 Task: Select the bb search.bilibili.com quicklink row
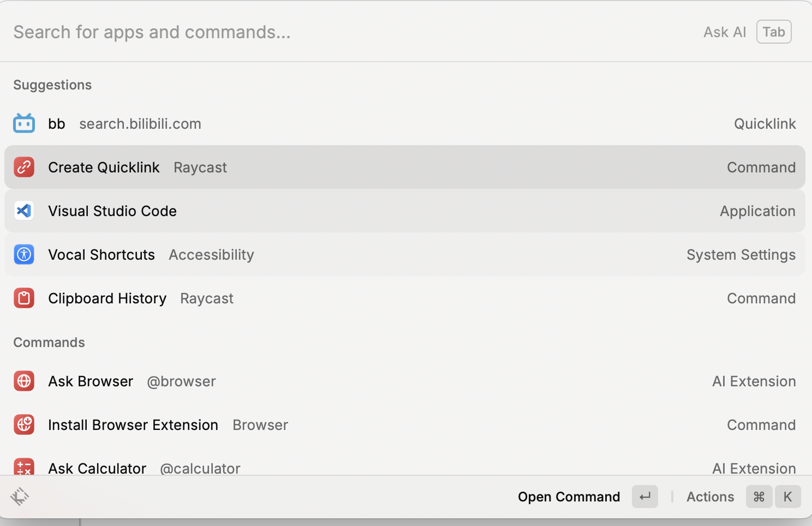click(x=405, y=124)
